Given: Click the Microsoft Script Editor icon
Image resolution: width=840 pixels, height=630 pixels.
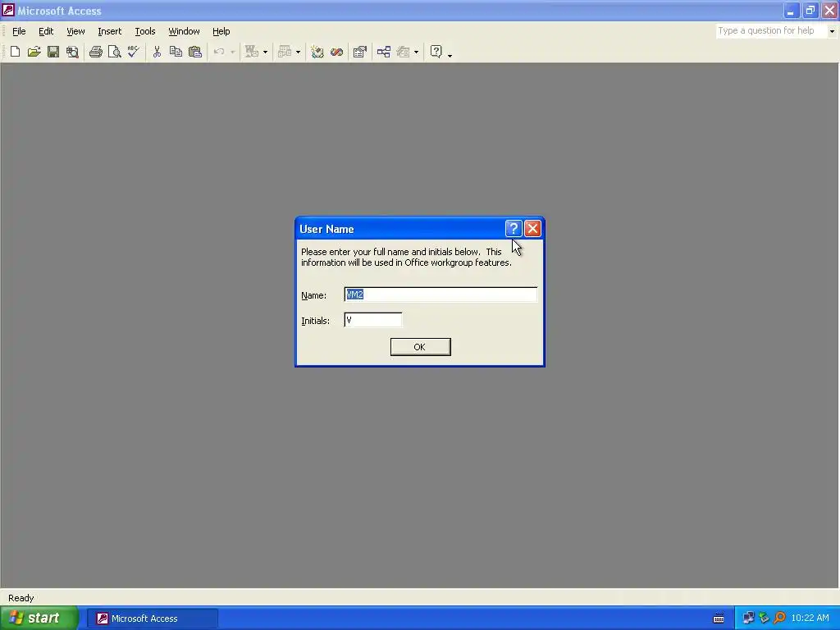Looking at the screenshot, I should [336, 52].
